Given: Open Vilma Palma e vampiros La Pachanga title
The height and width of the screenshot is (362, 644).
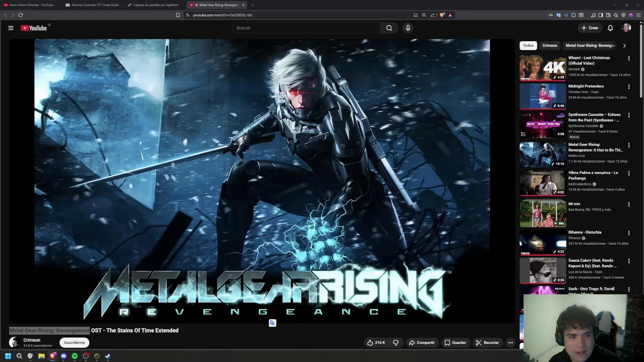Looking at the screenshot, I should click(x=593, y=175).
